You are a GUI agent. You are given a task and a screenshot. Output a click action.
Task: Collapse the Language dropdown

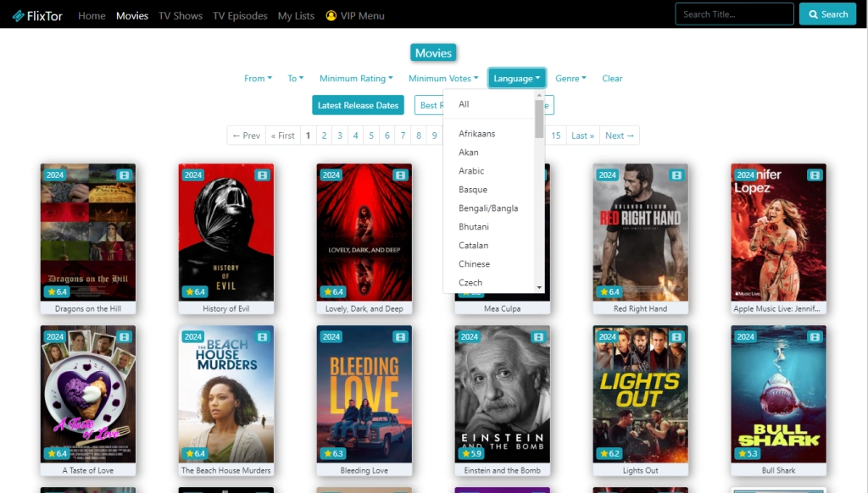coord(516,79)
